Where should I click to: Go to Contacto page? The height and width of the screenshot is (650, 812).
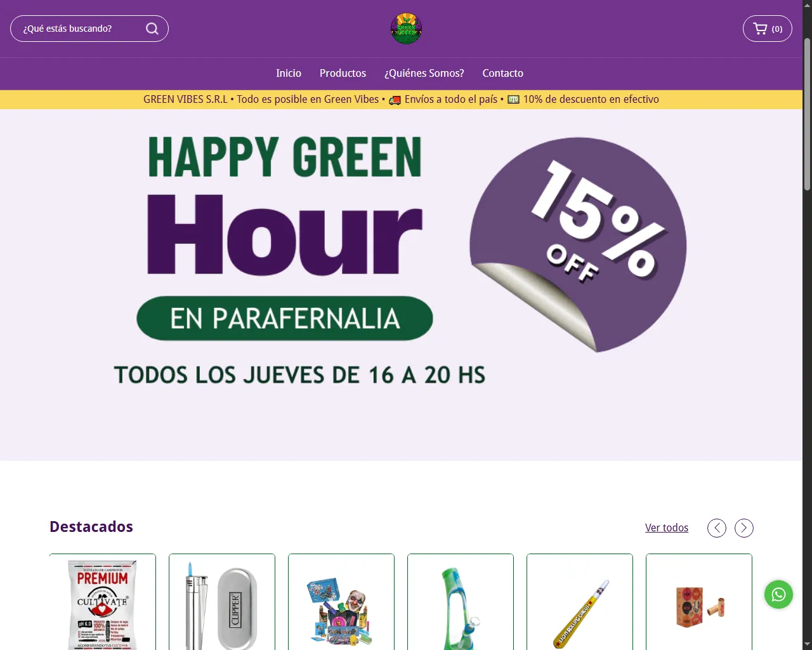503,73
